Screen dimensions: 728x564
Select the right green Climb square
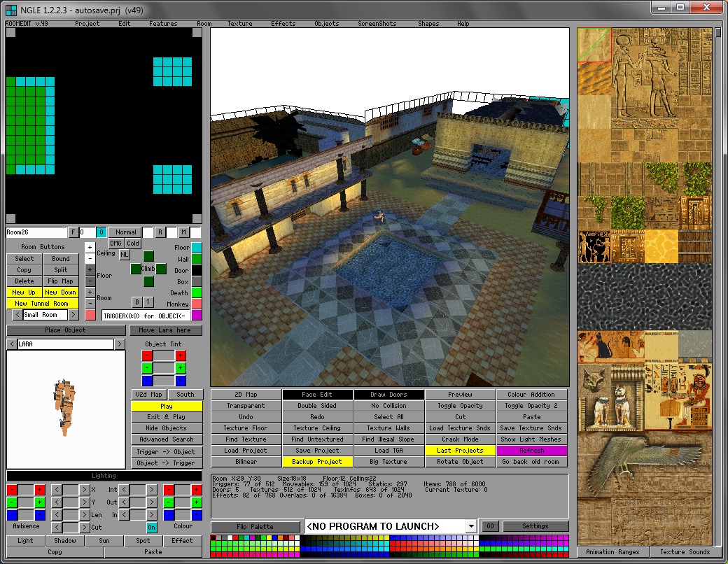(161, 269)
